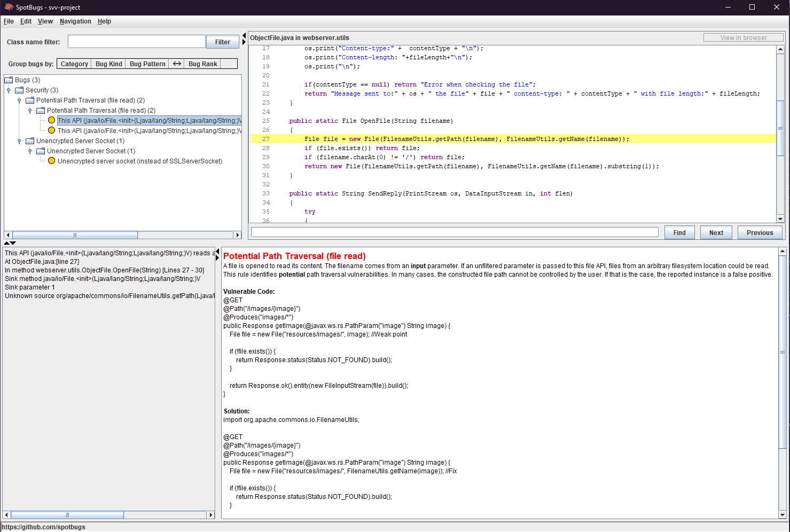Image resolution: width=790 pixels, height=532 pixels.
Task: Click the bug icon on the second This API entry
Action: tap(51, 130)
